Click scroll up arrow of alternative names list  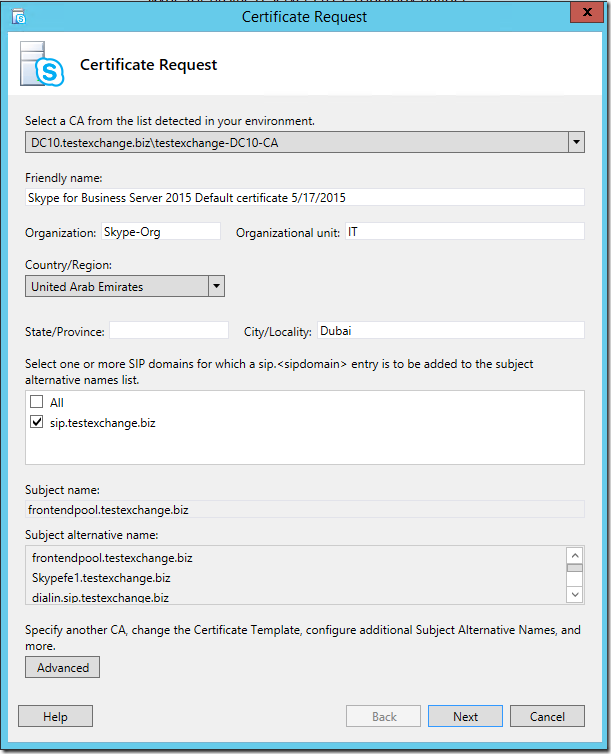click(574, 555)
